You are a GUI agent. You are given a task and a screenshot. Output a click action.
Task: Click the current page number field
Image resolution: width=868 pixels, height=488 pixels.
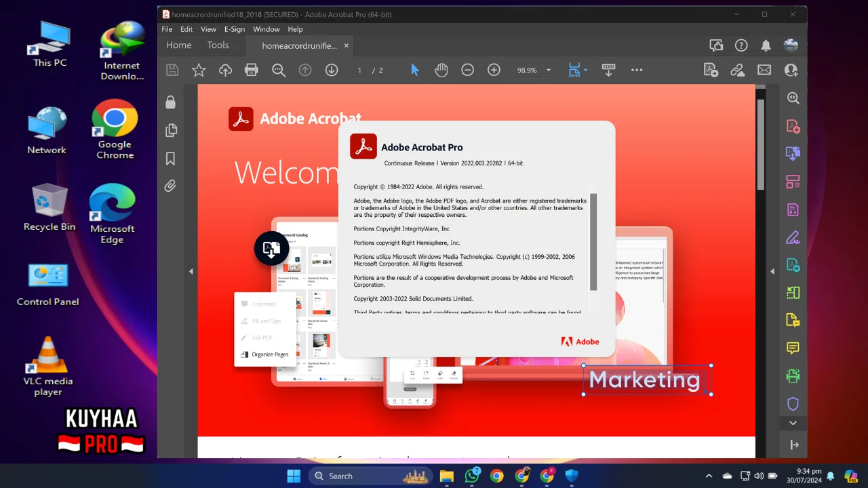(360, 70)
